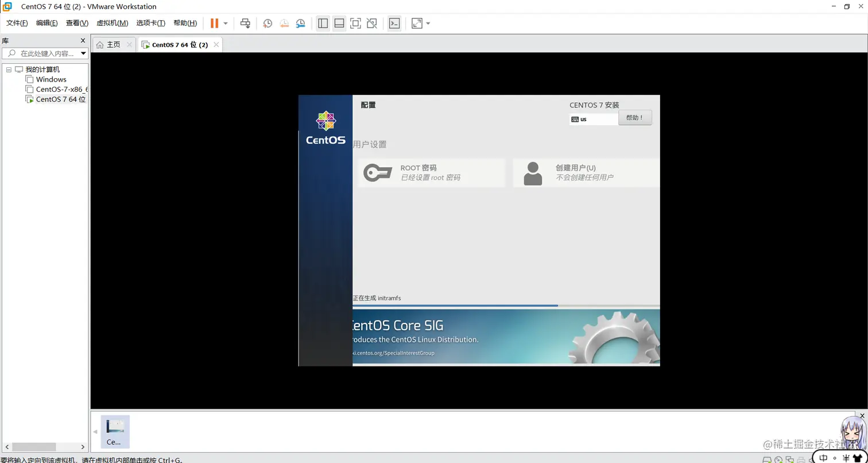Toggle the thumbnail bar view
Image resolution: width=868 pixels, height=463 pixels.
[339, 23]
